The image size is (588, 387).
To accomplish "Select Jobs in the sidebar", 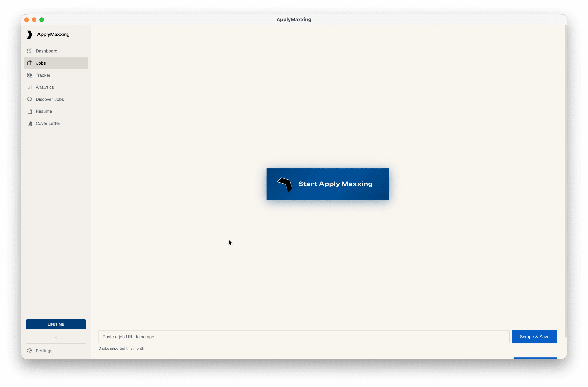I will (56, 63).
